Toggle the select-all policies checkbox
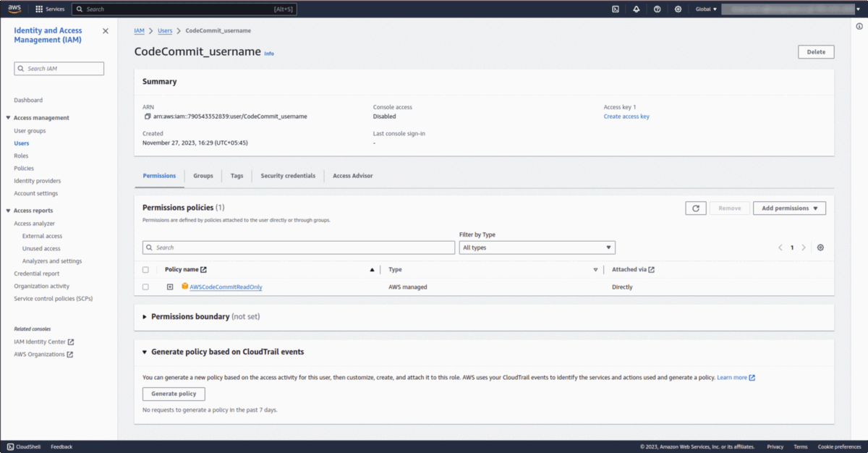868x453 pixels. [x=145, y=270]
